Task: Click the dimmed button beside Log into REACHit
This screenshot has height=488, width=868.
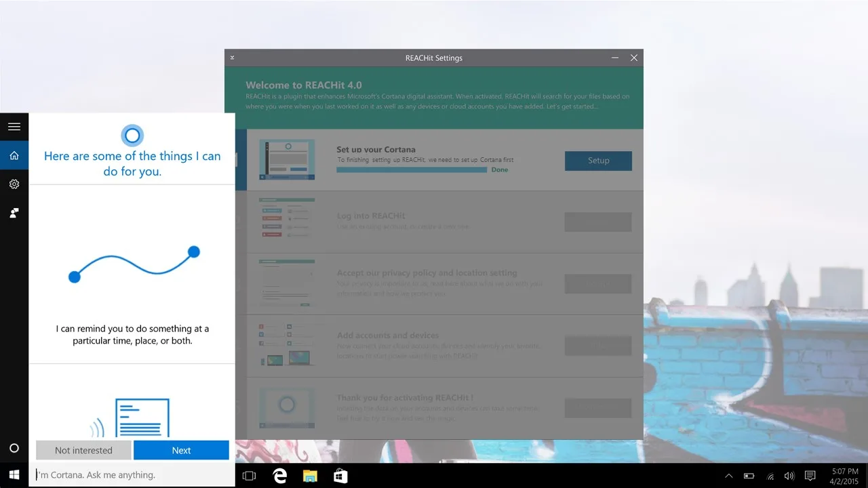Action: (598, 222)
